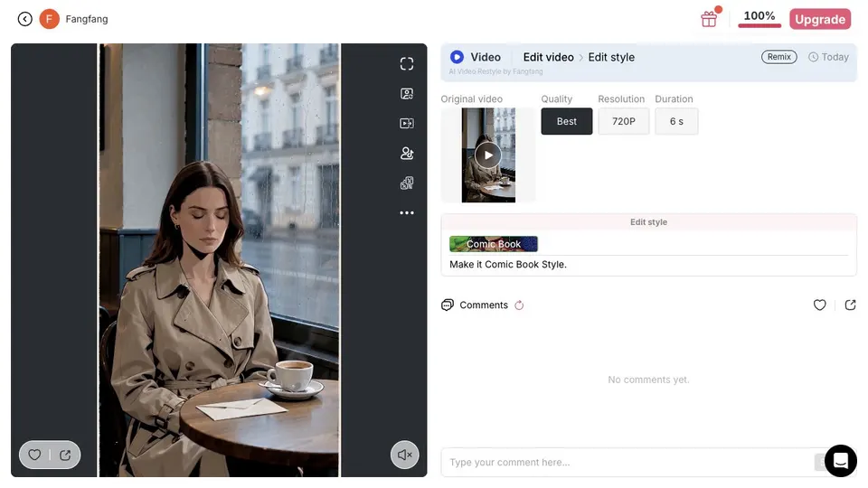Unmute the video sound
Screen dimensions: 868x488
pos(405,455)
